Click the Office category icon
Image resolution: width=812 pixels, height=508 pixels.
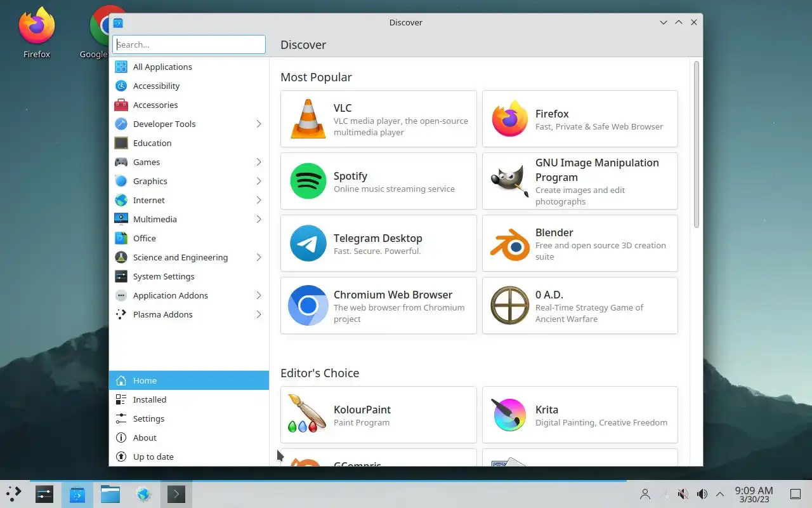click(121, 238)
